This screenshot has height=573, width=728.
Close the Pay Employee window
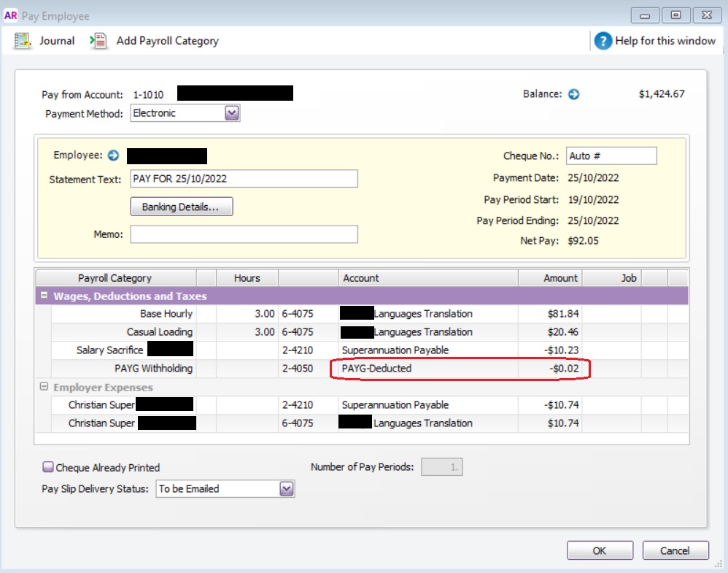[x=707, y=15]
